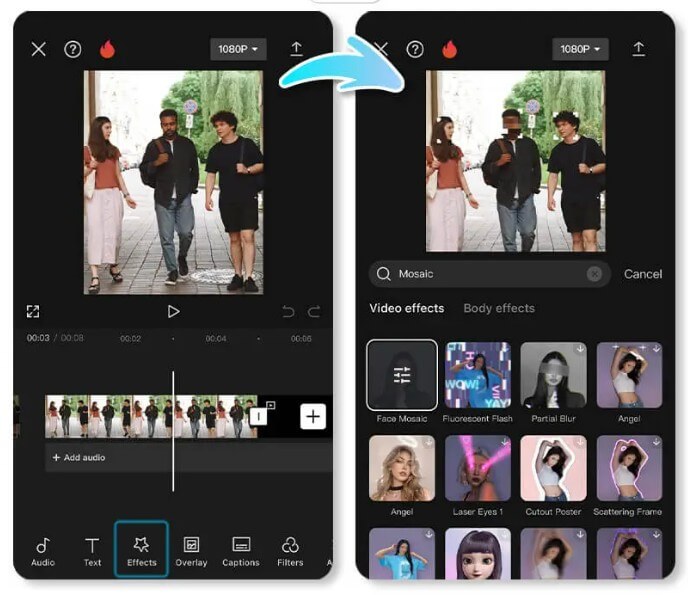
Task: Tap the video preview in right screen
Action: (516, 161)
